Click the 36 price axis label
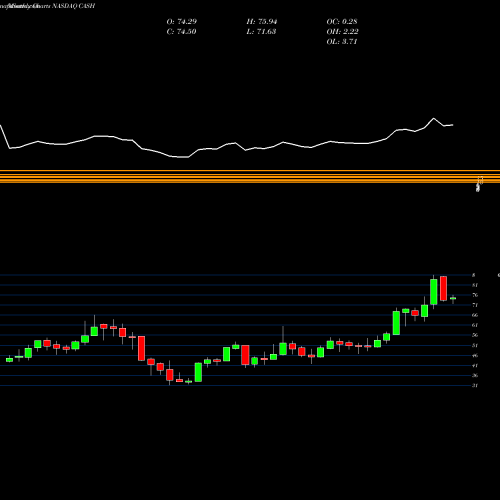Viewport: 500px width, 500px height. (475, 375)
